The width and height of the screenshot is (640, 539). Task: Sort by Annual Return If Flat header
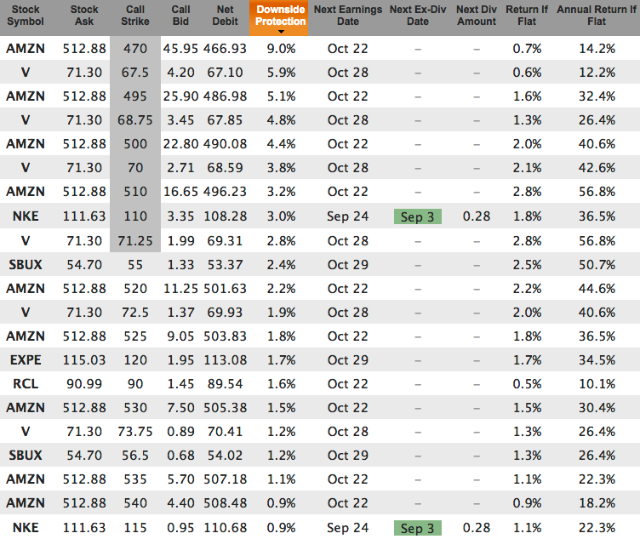click(596, 16)
